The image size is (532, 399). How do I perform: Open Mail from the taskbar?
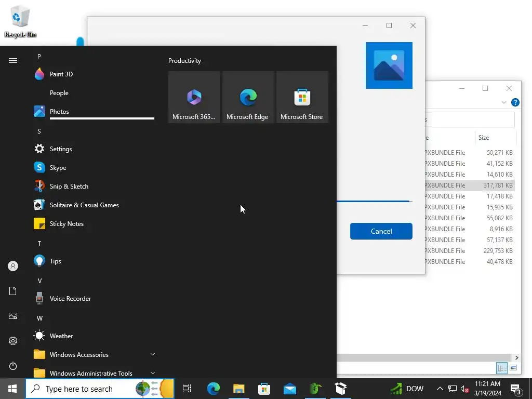click(290, 389)
